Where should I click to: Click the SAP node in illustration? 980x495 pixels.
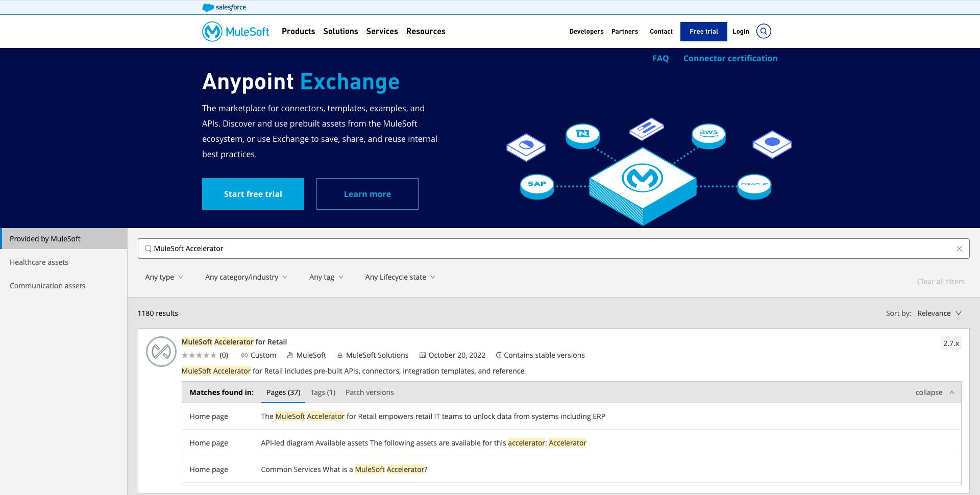click(537, 186)
